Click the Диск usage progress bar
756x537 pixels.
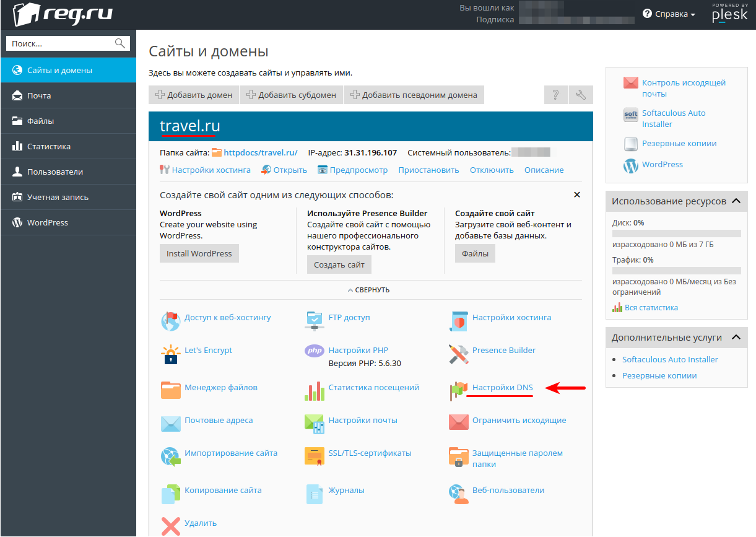(x=677, y=234)
